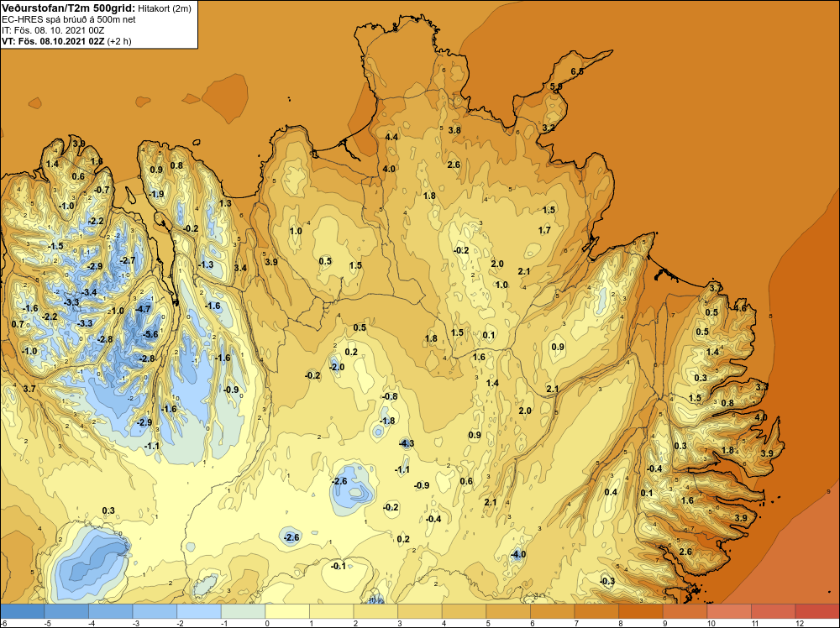Screen dimensions: 840x628
Task: Click the title 'Veðurstofan/T2m 500grid: Hitakort (2m)'
Action: 97,8
